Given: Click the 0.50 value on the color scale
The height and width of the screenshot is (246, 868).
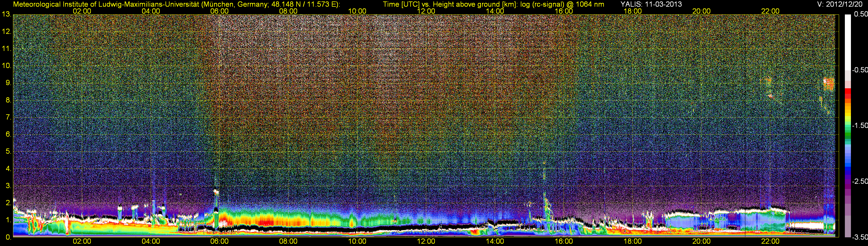Looking at the screenshot, I should pyautogui.click(x=860, y=14).
